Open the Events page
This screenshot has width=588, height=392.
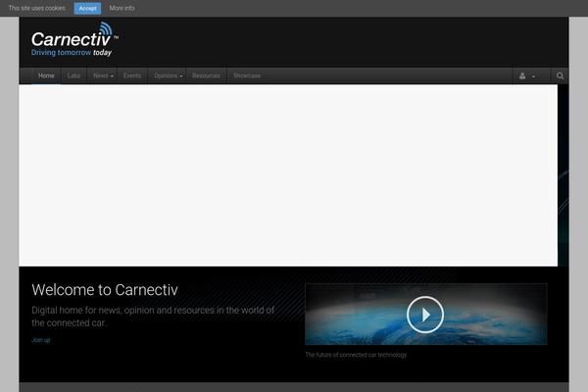[x=132, y=75]
